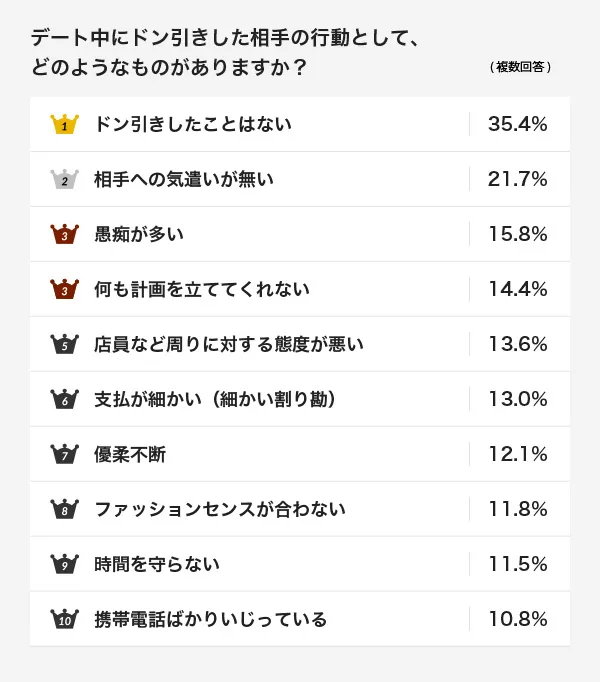Click the 35.4% percentage value
The height and width of the screenshot is (682, 600).
point(517,125)
